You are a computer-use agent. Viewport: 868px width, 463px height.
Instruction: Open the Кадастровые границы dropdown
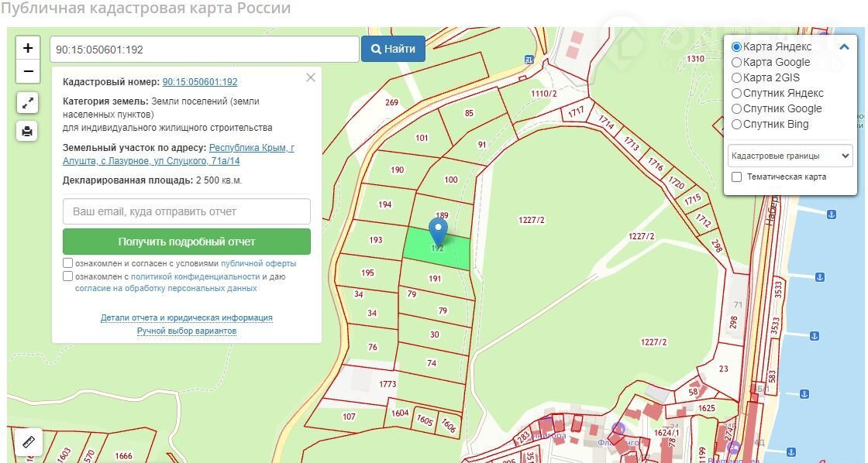click(x=790, y=156)
